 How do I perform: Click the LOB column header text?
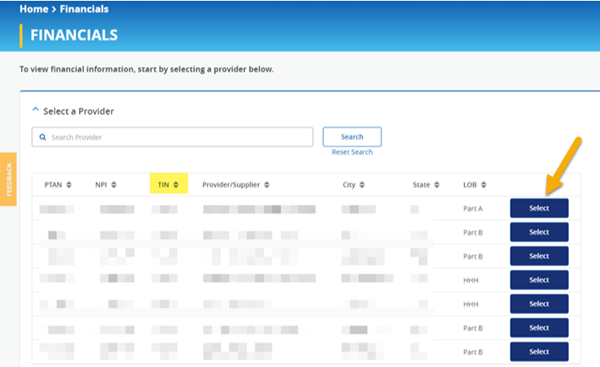pos(470,185)
